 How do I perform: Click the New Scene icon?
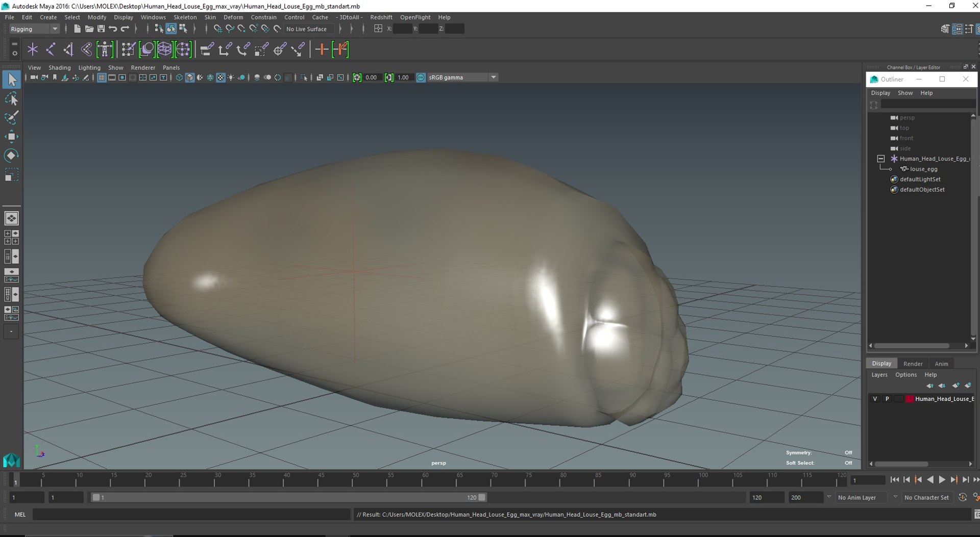[77, 29]
